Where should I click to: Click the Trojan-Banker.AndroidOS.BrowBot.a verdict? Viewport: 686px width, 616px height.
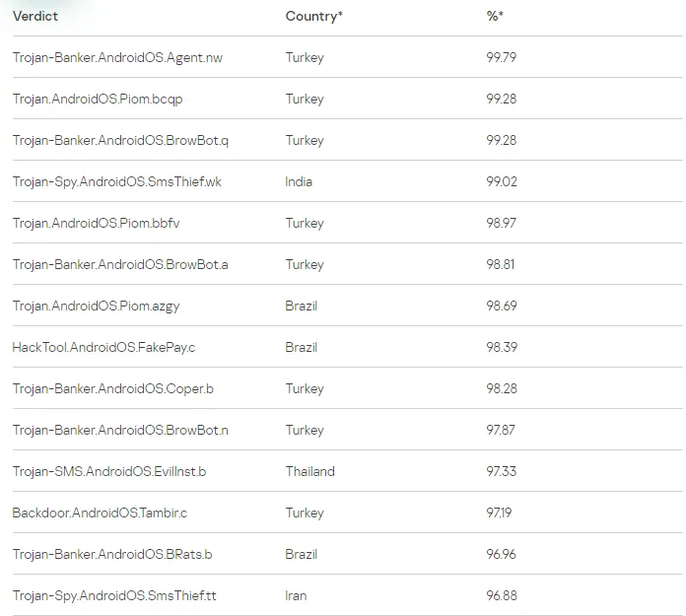tap(120, 264)
